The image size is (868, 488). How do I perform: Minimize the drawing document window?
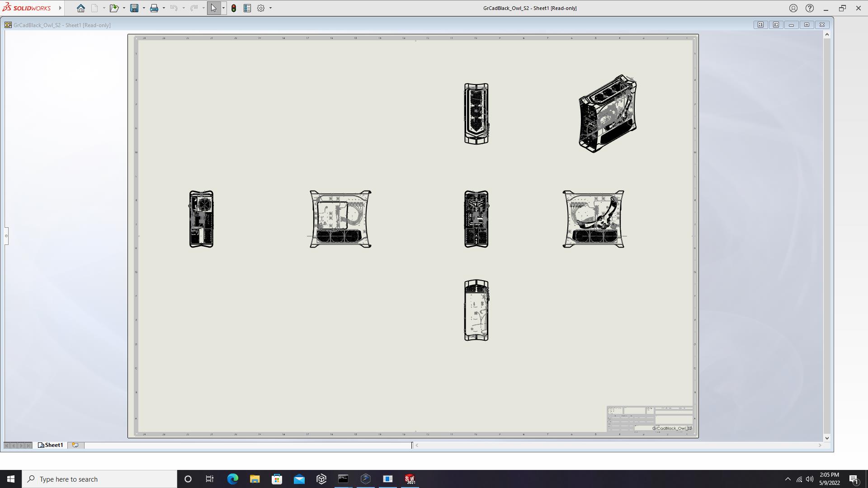pos(792,25)
